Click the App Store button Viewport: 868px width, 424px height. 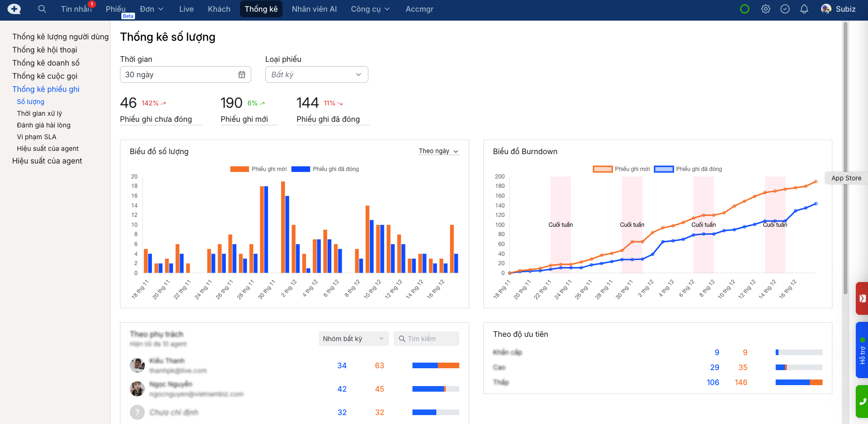coord(846,178)
